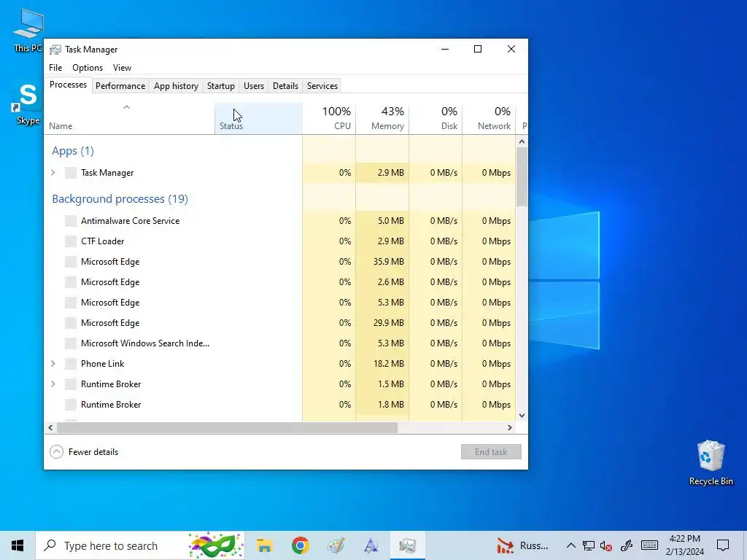Click the horizontal scroll right arrow
Viewport: 747px width, 560px height.
point(510,427)
